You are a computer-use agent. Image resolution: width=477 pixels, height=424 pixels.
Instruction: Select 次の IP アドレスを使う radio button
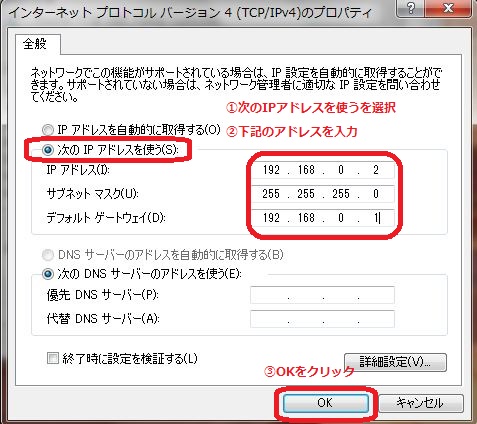point(48,150)
